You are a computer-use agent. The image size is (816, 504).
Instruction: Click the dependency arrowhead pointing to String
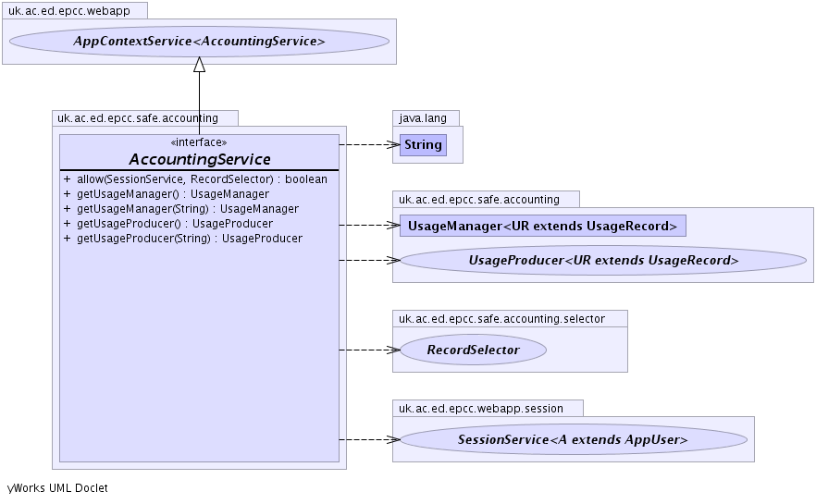pos(391,144)
